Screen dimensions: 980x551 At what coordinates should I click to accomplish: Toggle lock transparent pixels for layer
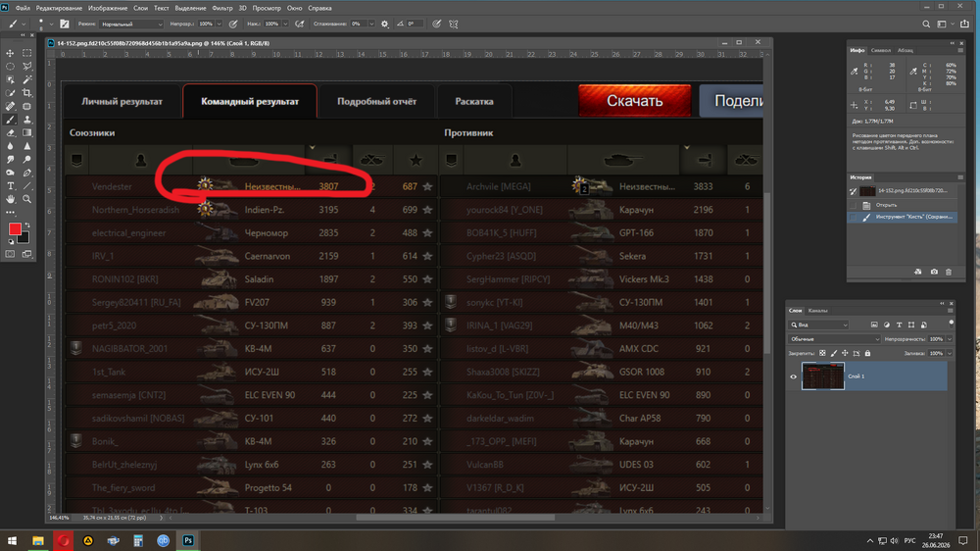point(822,353)
